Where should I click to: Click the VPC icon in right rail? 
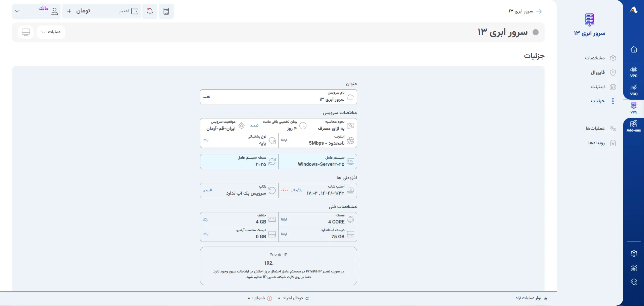[634, 72]
